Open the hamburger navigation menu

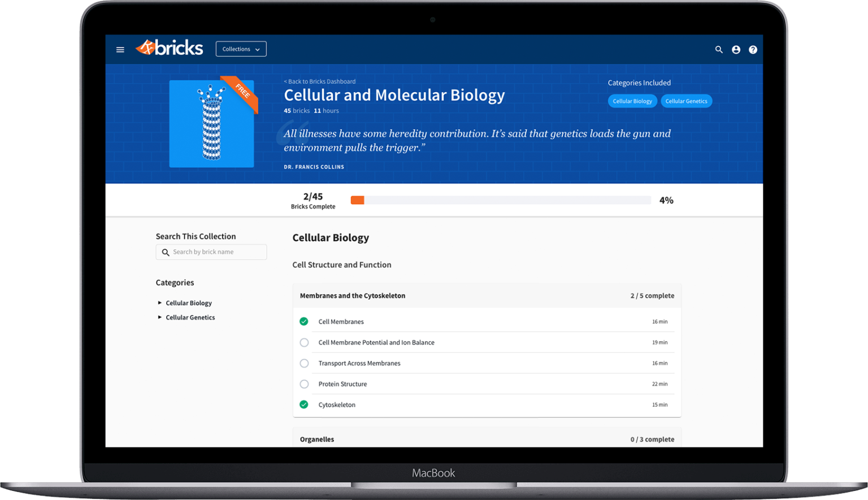pyautogui.click(x=120, y=49)
